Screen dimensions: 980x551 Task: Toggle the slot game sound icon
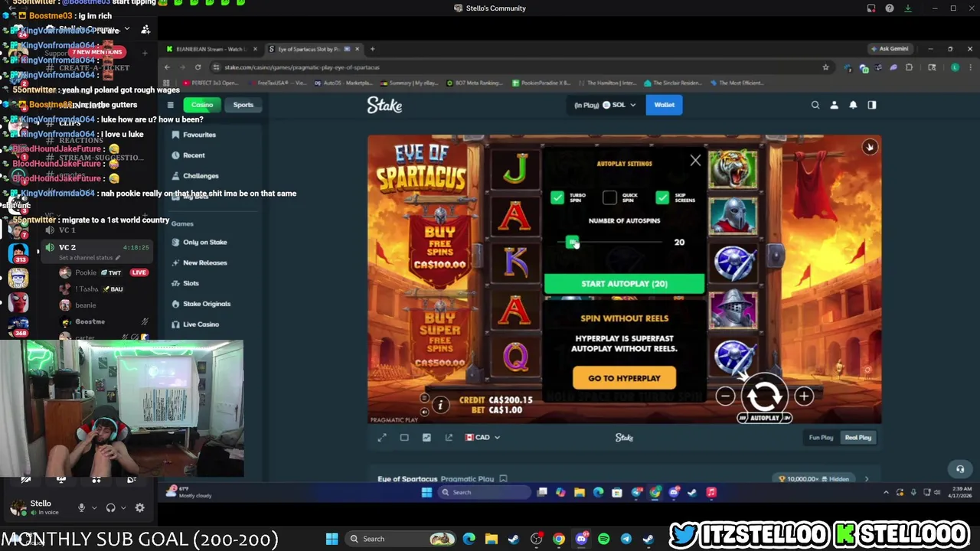click(x=425, y=412)
